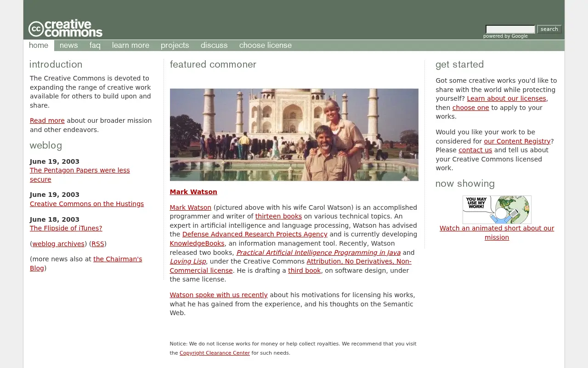View the Attribution, No Derivatives, Non-Commercial license link
Screen dimensions: 588x368
click(291, 266)
